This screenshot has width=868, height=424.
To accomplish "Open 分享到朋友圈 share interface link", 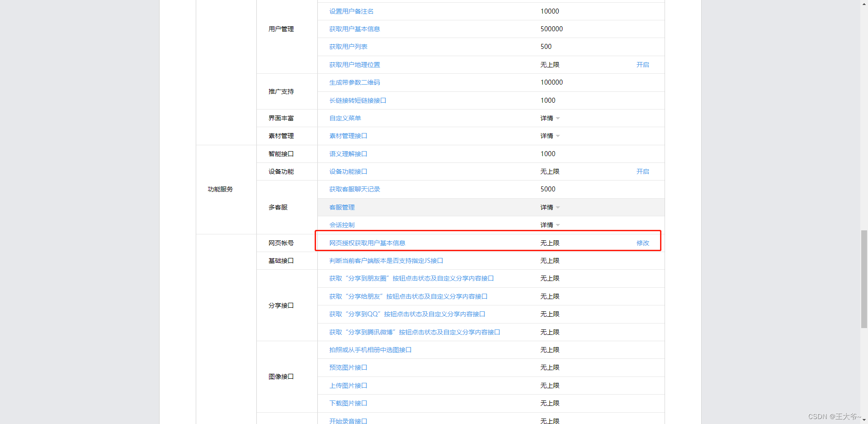I will pos(411,278).
